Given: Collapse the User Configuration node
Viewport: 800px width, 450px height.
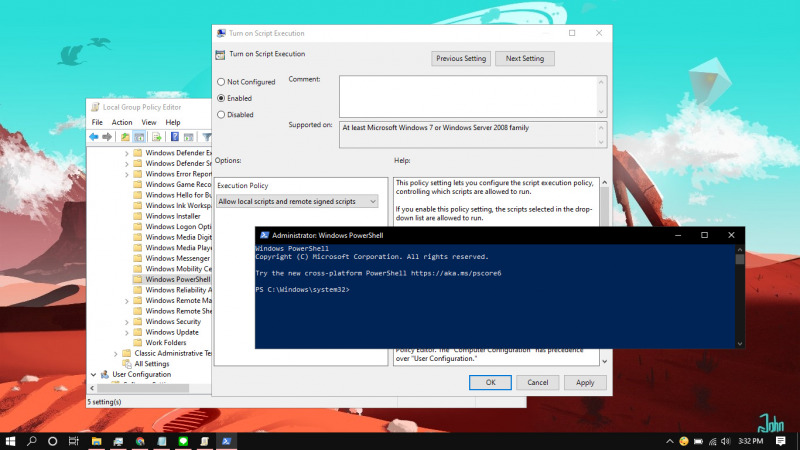Looking at the screenshot, I should 94,374.
